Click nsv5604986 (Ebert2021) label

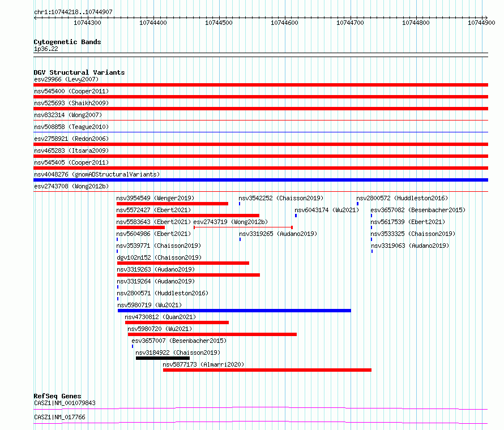153,234
